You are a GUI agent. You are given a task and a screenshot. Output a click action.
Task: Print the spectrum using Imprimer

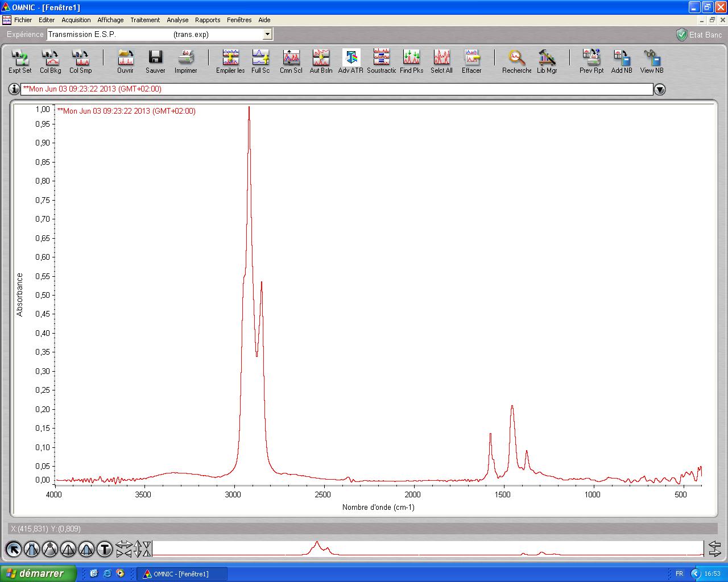[186, 61]
